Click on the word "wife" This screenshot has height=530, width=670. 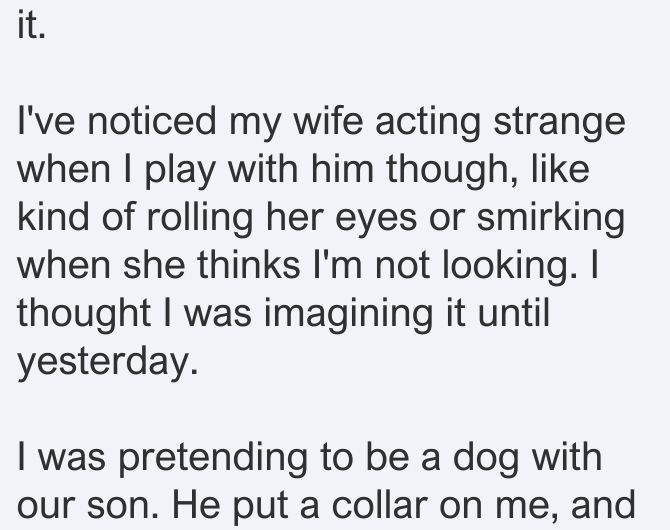(328, 121)
